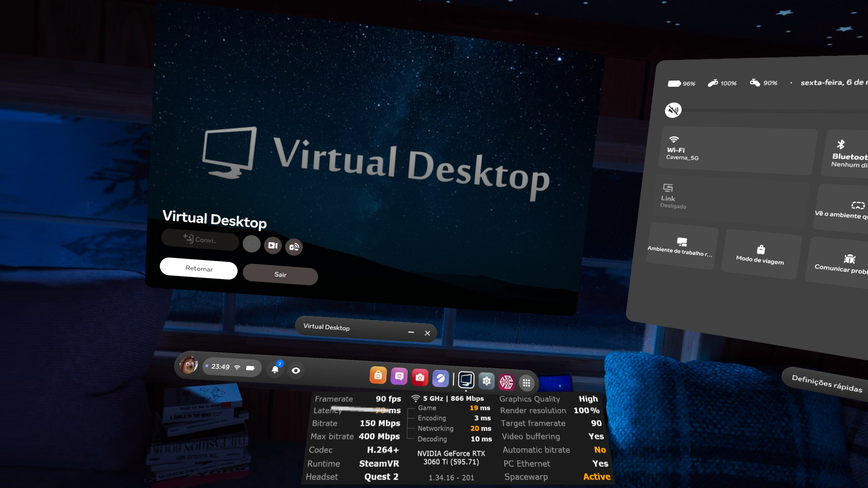
Task: Click the Sair button
Action: click(x=280, y=274)
